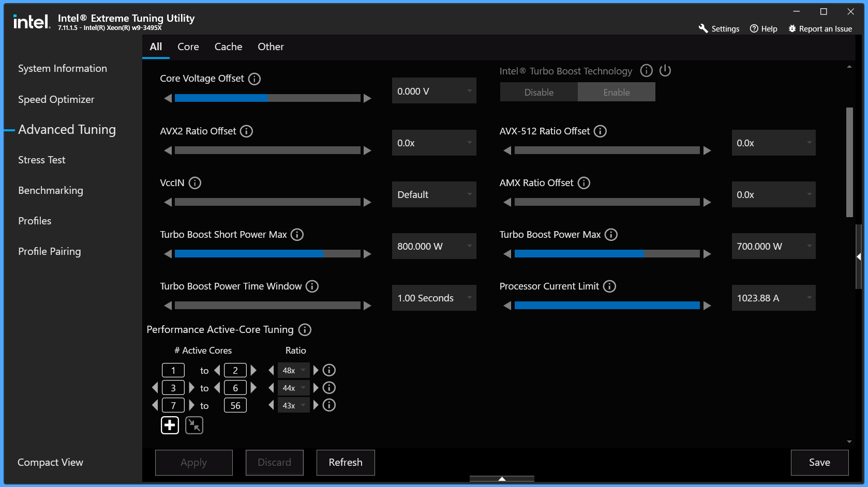The height and width of the screenshot is (487, 868).
Task: View Turbo Boost Short Power Max info
Action: pos(297,235)
